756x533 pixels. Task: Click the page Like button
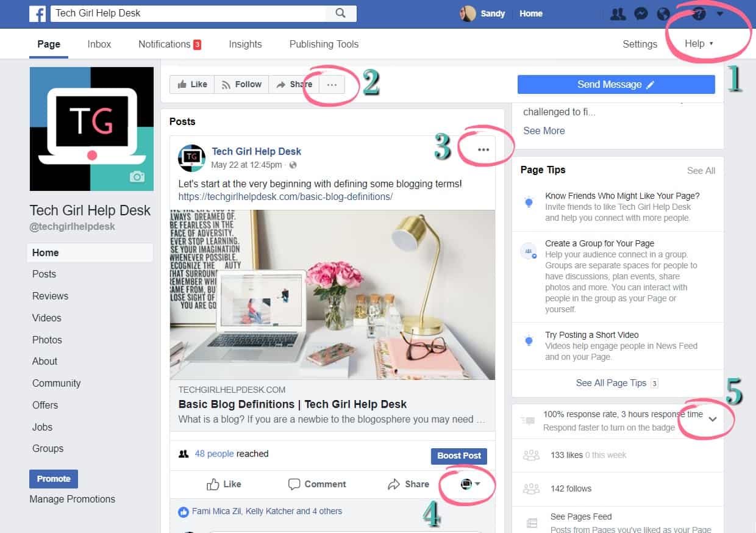[192, 84]
